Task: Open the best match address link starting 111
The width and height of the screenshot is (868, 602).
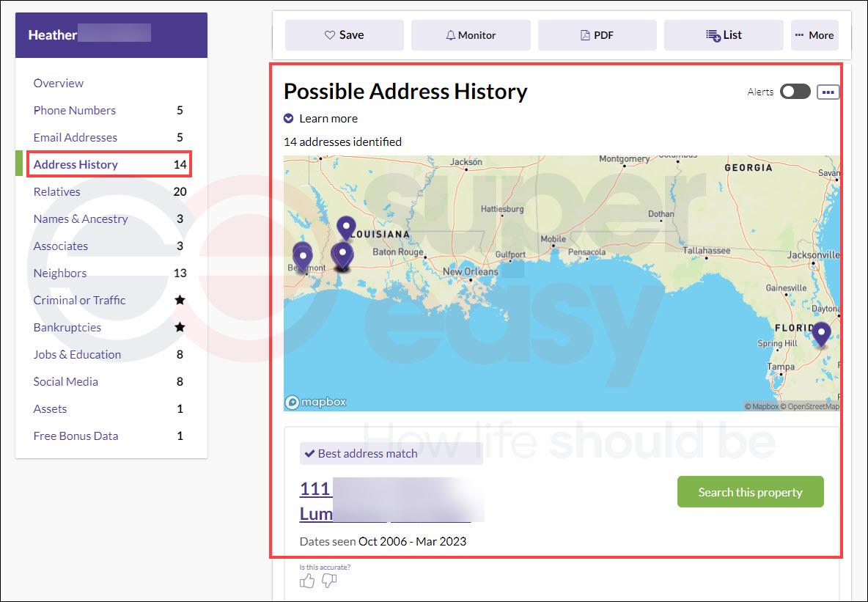Action: 386,502
